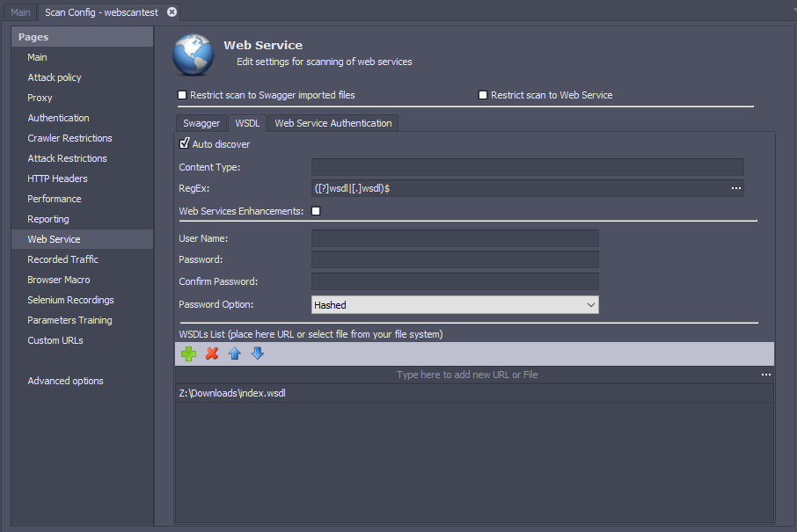Select the WSDL tab
Image resolution: width=797 pixels, height=532 pixels.
click(x=247, y=123)
